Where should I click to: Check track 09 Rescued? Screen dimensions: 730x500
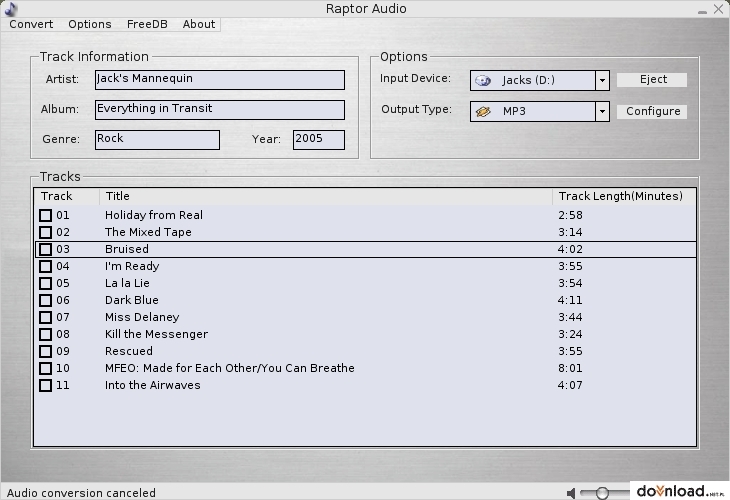tap(46, 351)
